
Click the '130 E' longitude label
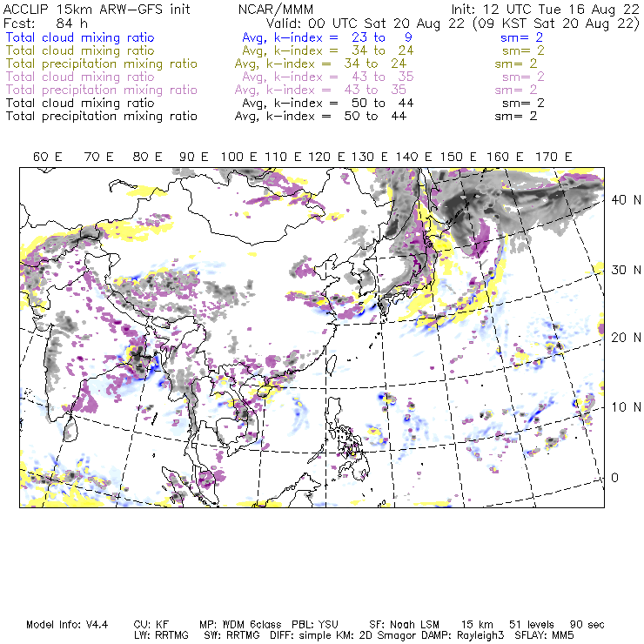369,157
